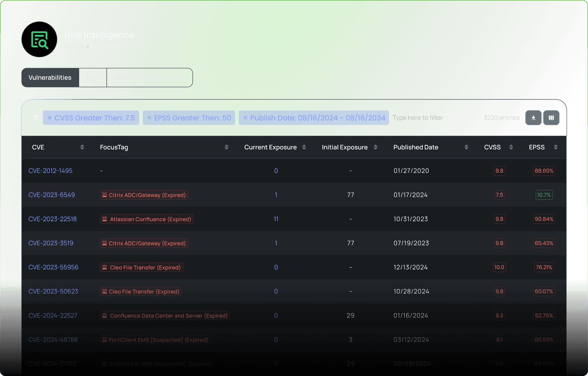This screenshot has height=376, width=588.
Task: Sort by Published Date column arrows
Action: 466,147
